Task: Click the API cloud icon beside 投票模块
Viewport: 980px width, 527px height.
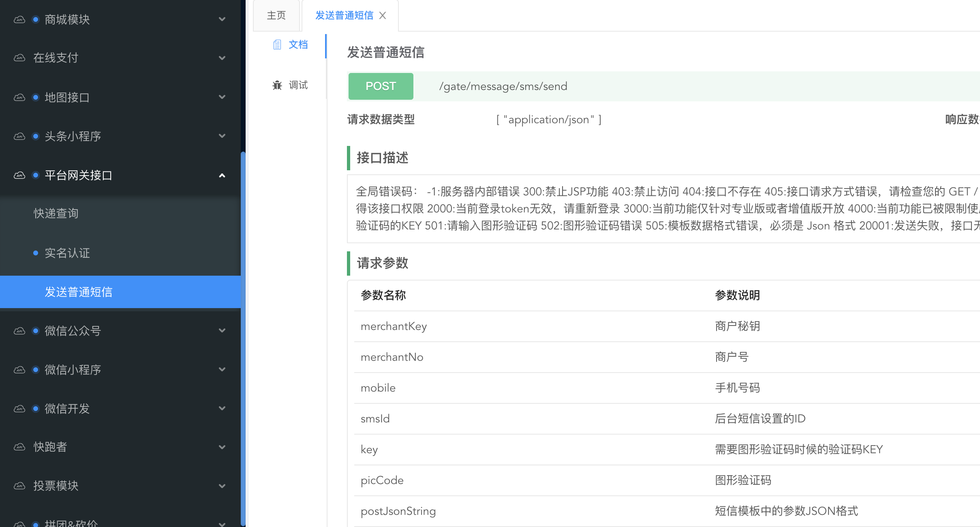Action: tap(19, 486)
